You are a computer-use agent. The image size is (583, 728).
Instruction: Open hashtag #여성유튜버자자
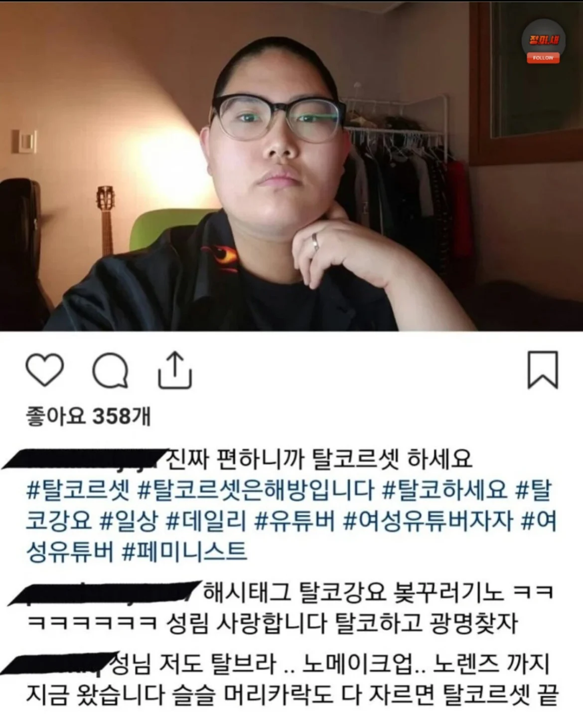tap(428, 521)
